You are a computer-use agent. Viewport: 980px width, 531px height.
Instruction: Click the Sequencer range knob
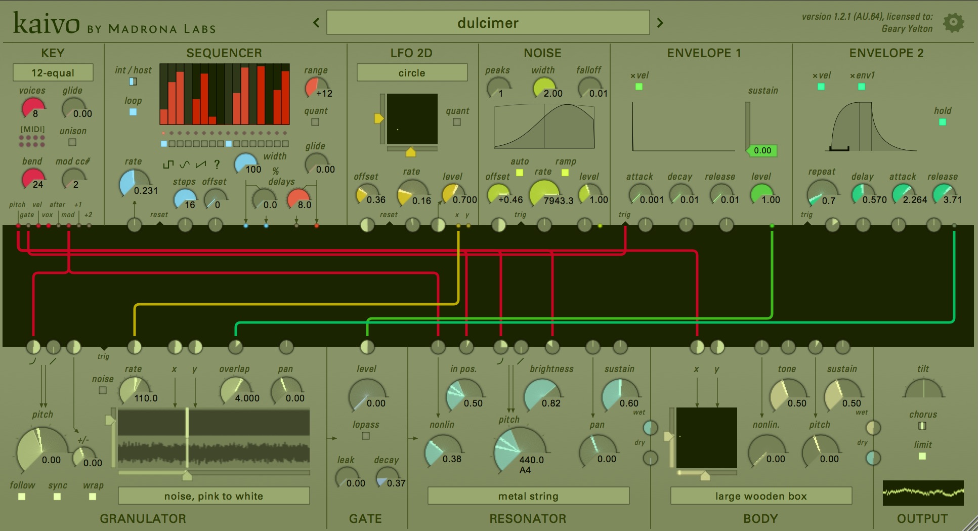click(x=316, y=88)
